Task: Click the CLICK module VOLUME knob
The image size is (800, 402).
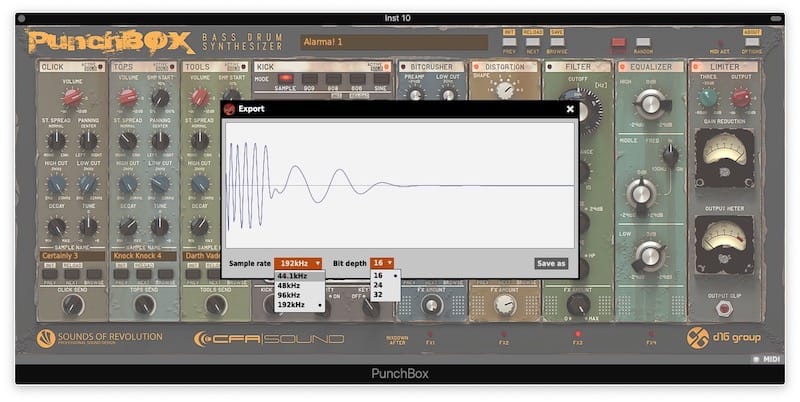Action: [x=72, y=97]
